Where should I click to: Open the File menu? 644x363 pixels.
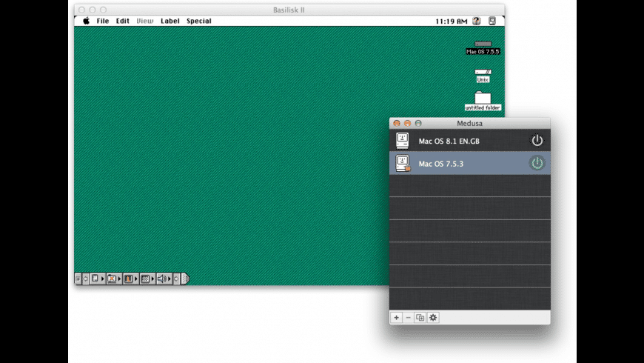click(103, 21)
